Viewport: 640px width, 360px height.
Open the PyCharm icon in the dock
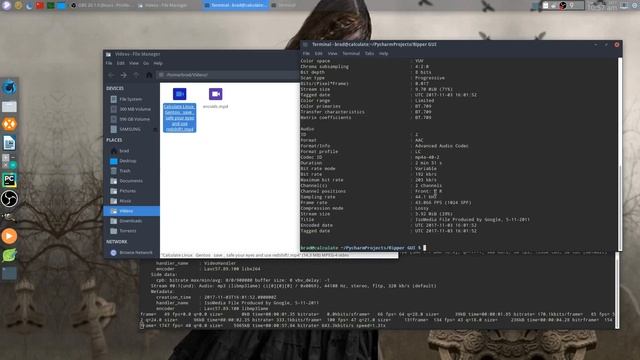pos(9,180)
